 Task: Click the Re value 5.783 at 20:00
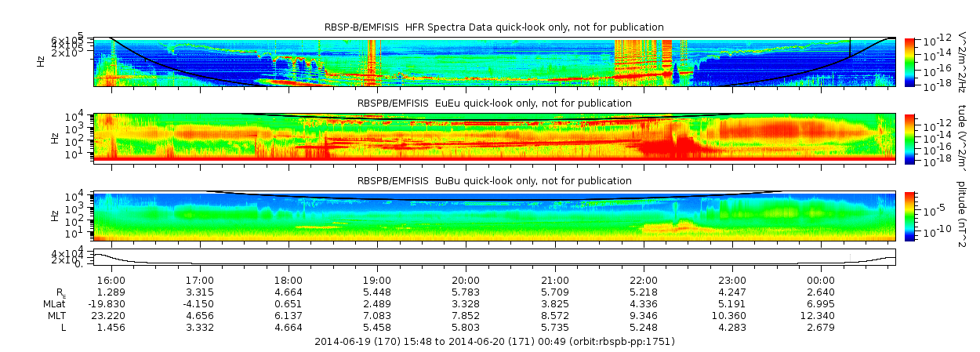(x=466, y=292)
